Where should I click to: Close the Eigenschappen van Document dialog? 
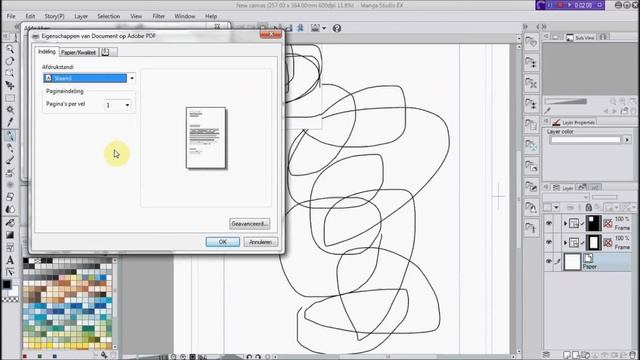[x=271, y=34]
